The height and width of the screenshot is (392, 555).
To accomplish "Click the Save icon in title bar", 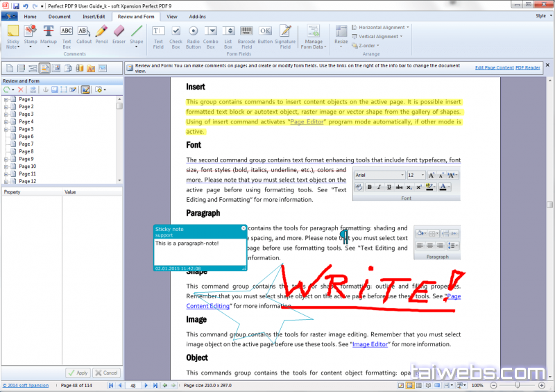I will click(15, 6).
